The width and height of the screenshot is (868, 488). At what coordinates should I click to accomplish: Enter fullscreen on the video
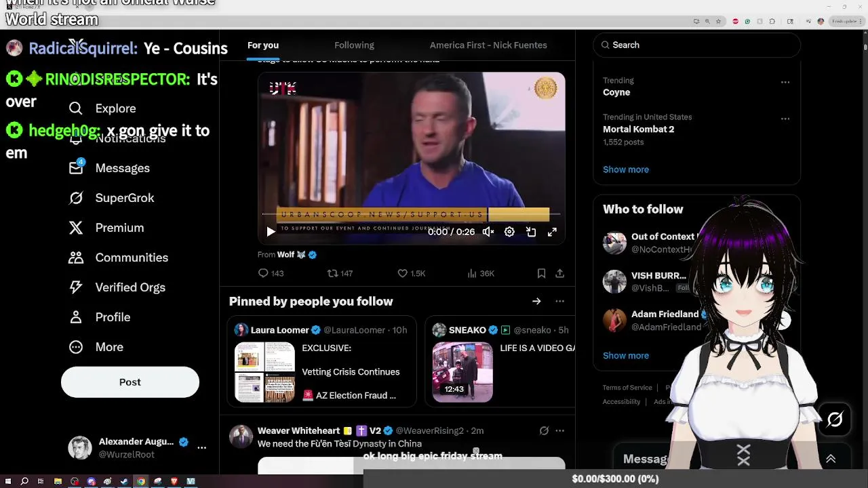[552, 232]
